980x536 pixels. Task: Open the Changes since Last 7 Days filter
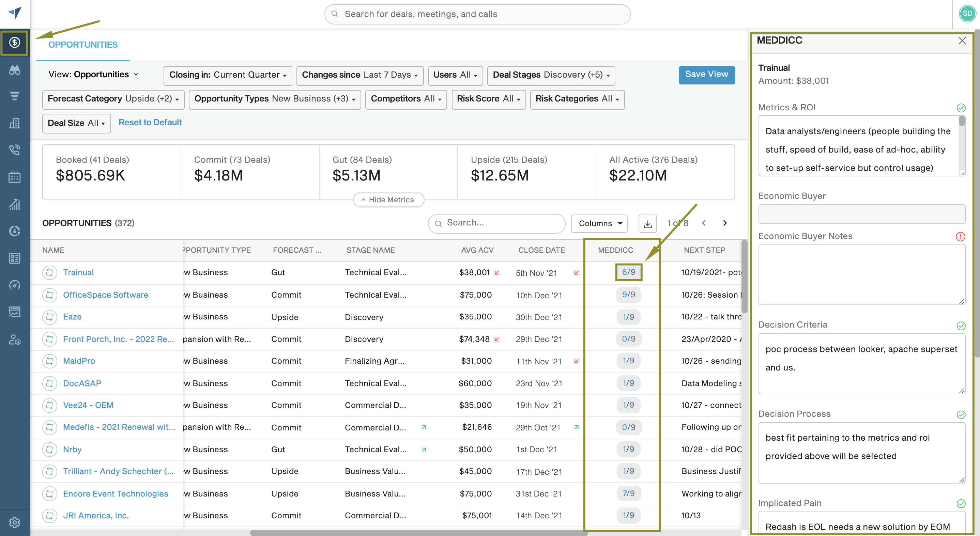pos(359,75)
